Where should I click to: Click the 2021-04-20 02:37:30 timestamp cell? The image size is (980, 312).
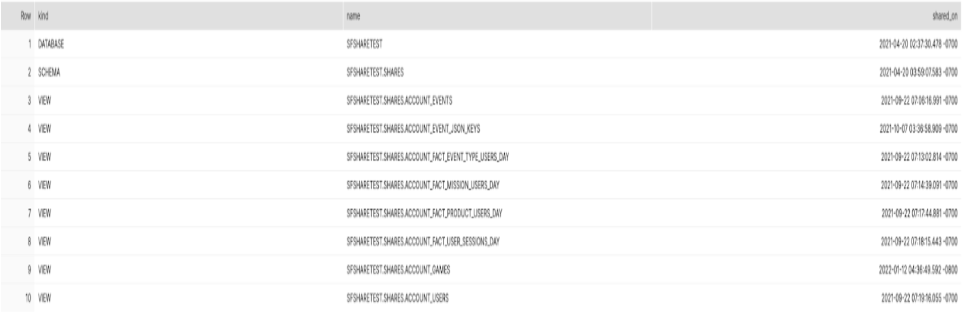918,45
